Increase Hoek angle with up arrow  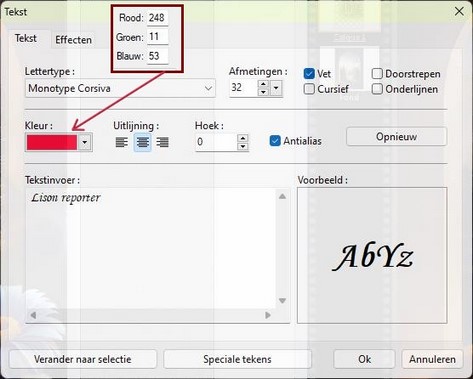(243, 138)
